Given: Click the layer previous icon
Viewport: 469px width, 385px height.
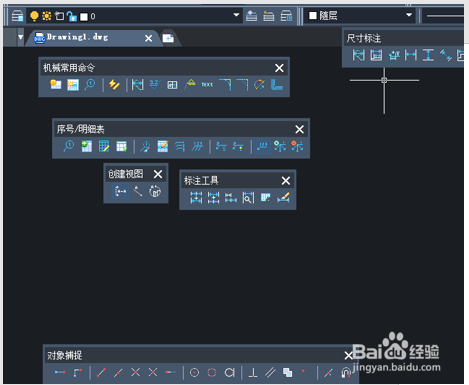Looking at the screenshot, I should coord(269,16).
